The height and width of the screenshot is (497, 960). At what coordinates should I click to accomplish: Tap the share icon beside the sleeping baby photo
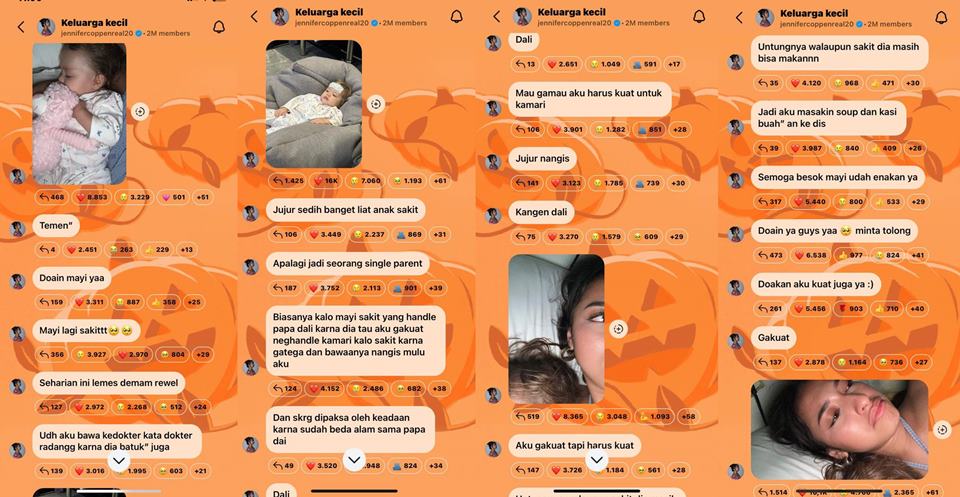140,111
